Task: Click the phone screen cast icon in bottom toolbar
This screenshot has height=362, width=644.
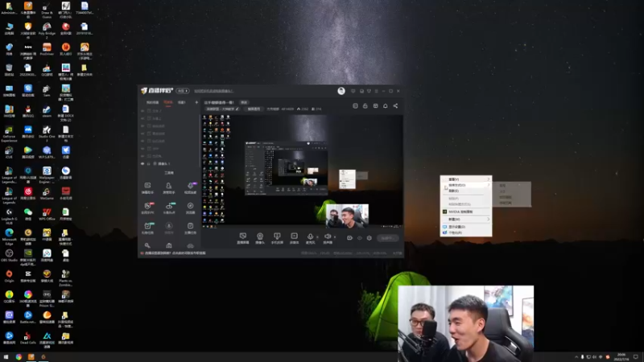Action: 277,237
